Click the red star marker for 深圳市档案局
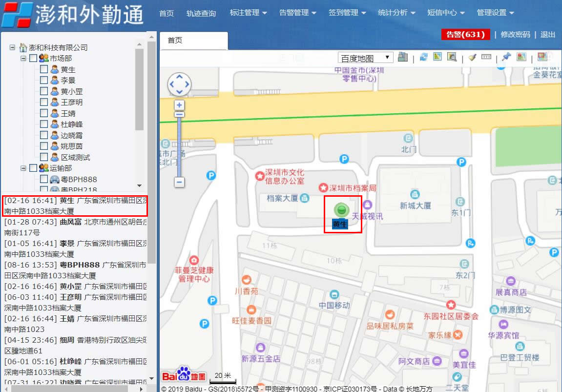This screenshot has height=392, width=562. click(323, 187)
